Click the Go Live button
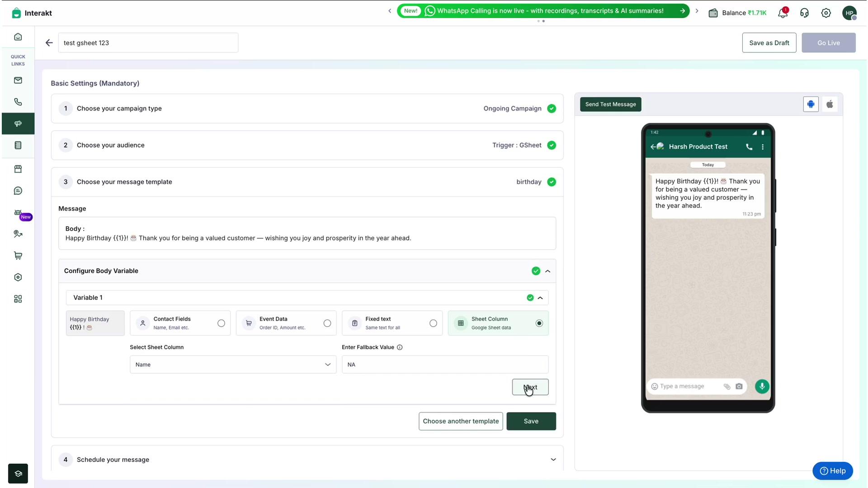Screen dimensions: 868x488 click(828, 43)
